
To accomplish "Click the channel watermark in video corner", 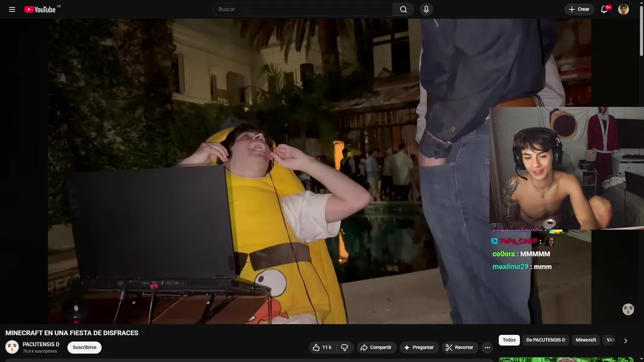I will click(x=628, y=309).
